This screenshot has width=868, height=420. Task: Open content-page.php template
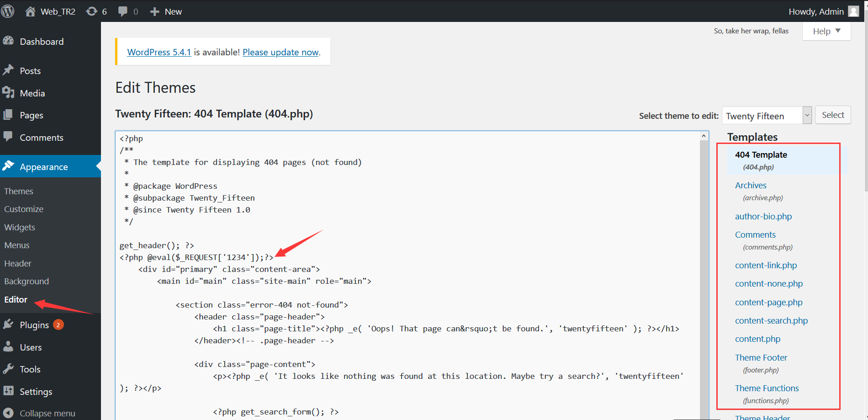[769, 302]
